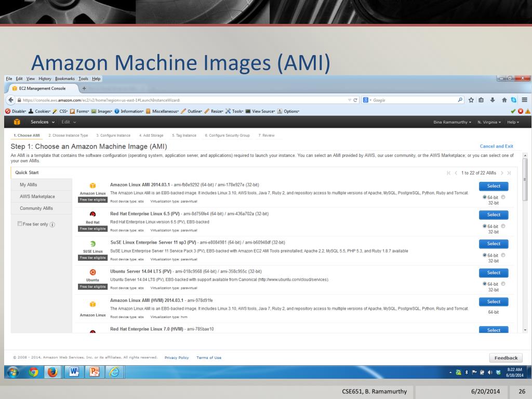
Task: Click the SUSE Linux logo icon
Action: (92, 244)
